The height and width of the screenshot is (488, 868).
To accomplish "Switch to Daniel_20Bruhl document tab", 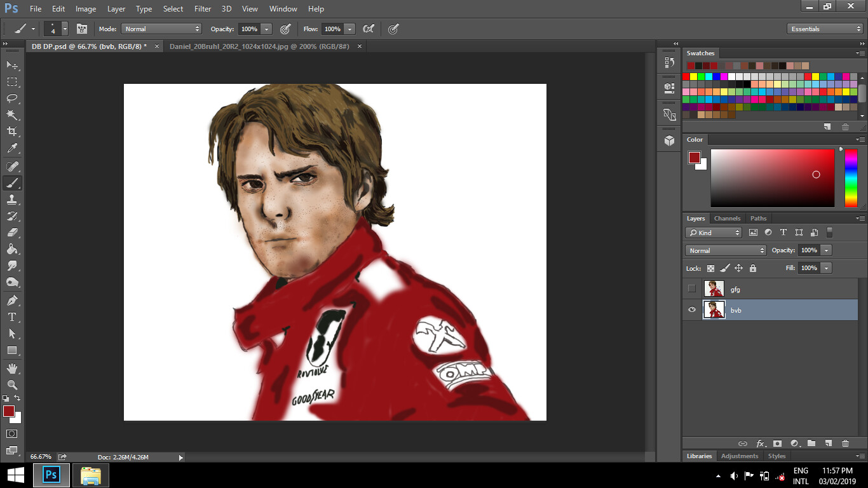I will point(259,46).
